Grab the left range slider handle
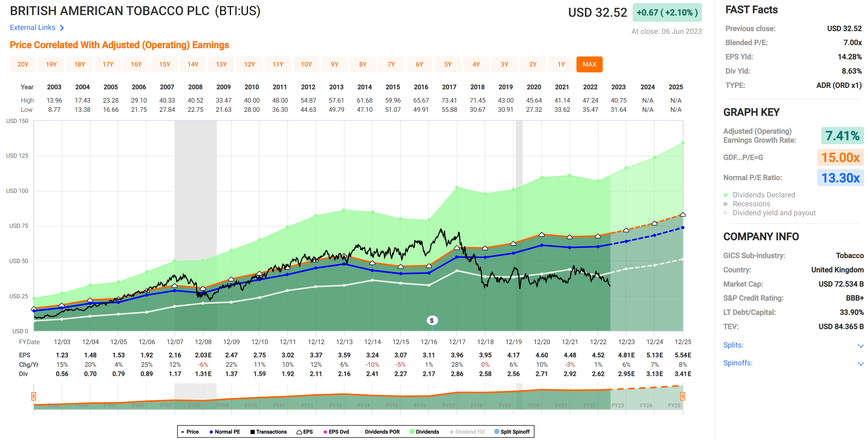 click(34, 396)
